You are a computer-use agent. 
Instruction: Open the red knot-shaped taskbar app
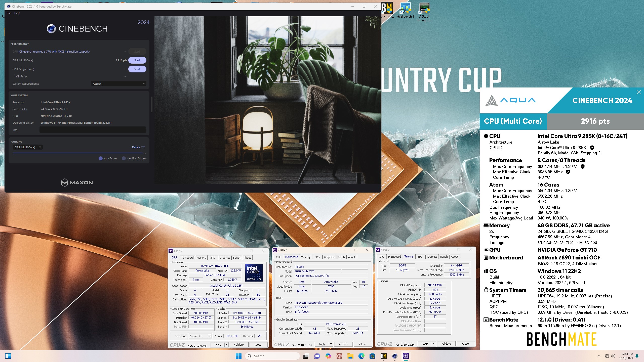pos(339,356)
